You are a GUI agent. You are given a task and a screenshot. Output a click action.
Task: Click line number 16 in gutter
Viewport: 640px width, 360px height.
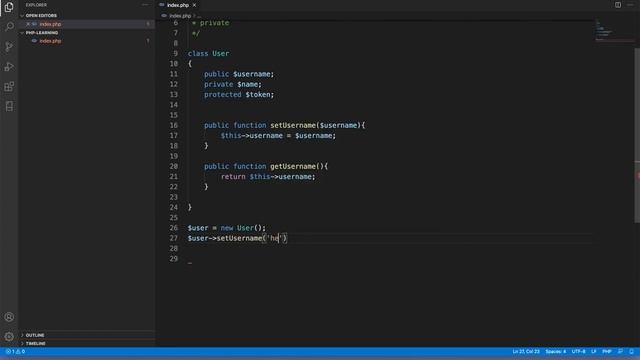coord(173,125)
